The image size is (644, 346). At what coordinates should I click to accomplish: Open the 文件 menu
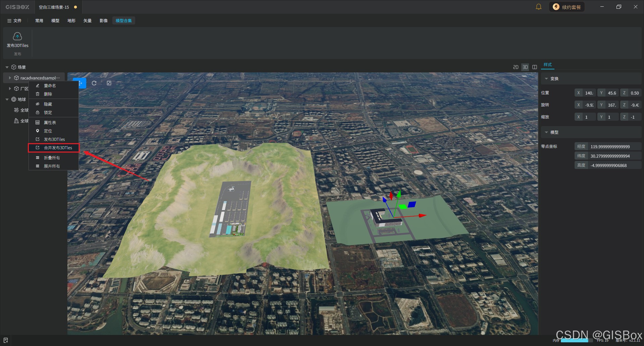(14, 20)
